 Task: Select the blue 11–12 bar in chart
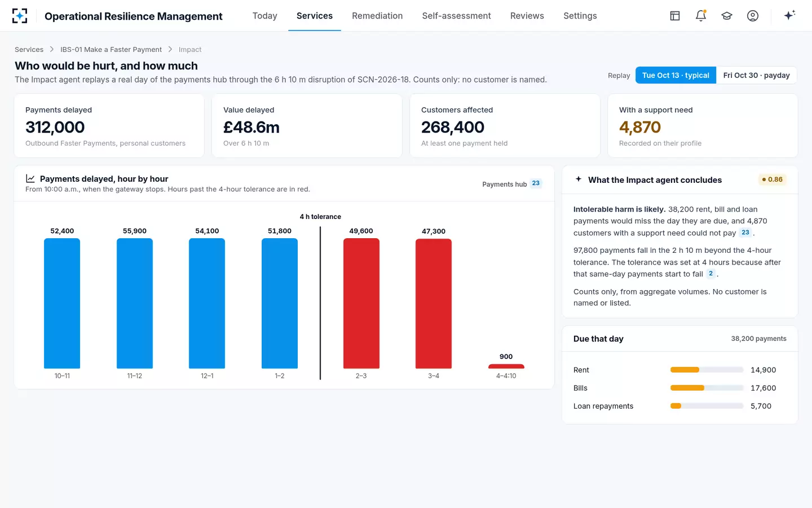pyautogui.click(x=135, y=303)
